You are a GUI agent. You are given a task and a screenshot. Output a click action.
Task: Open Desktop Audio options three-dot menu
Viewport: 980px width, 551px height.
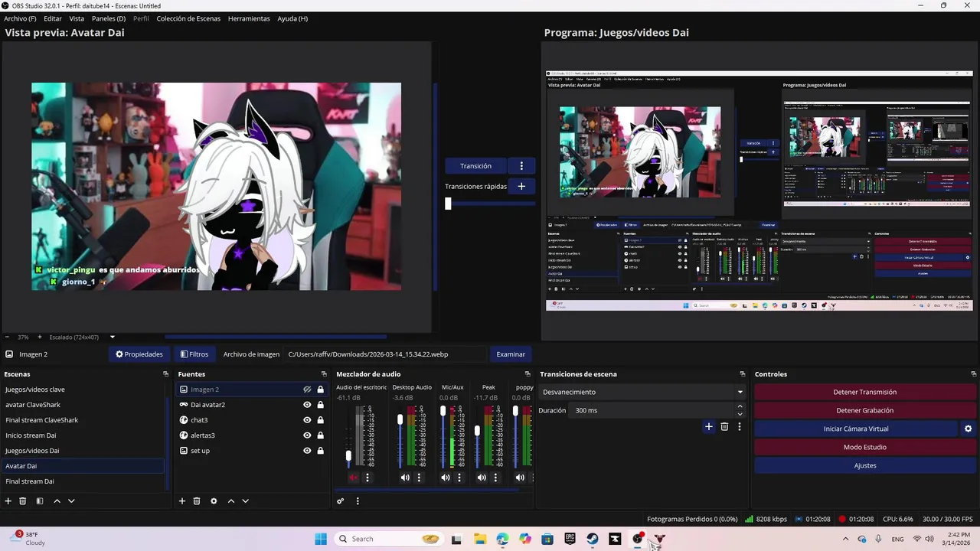419,478
